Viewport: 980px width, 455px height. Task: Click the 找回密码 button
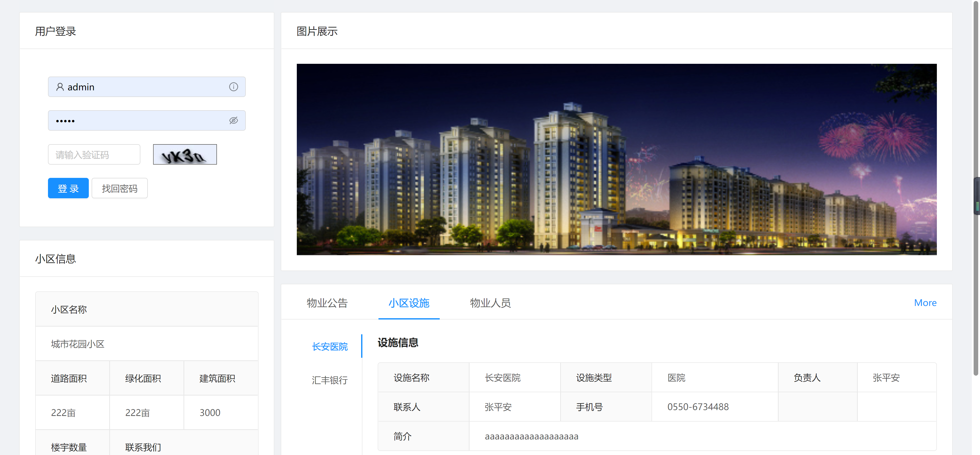[119, 188]
